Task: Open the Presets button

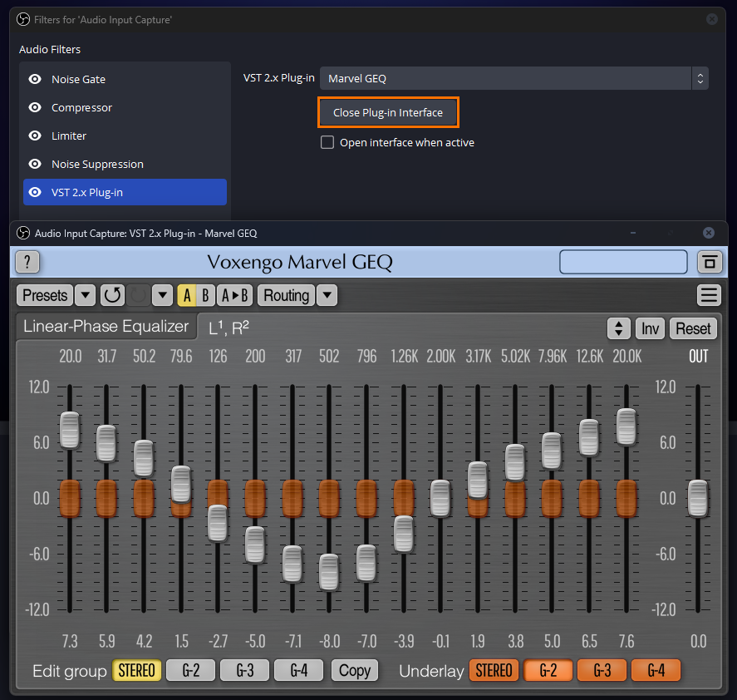Action: [45, 295]
